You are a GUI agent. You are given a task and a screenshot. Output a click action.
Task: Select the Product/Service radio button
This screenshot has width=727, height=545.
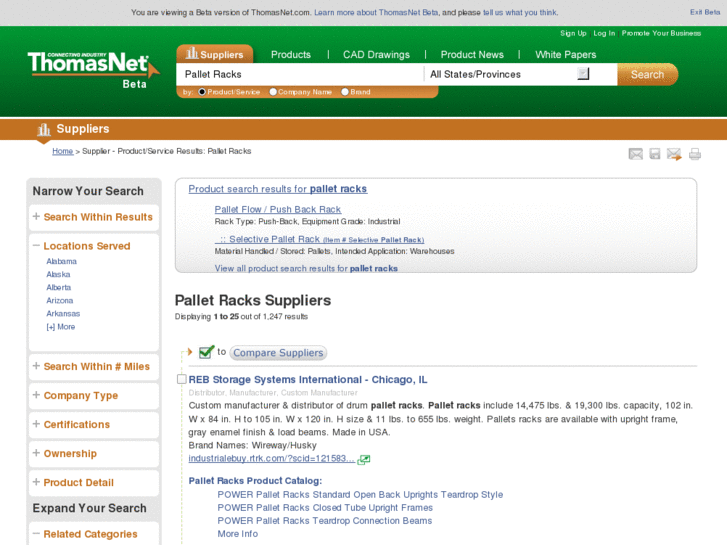202,92
